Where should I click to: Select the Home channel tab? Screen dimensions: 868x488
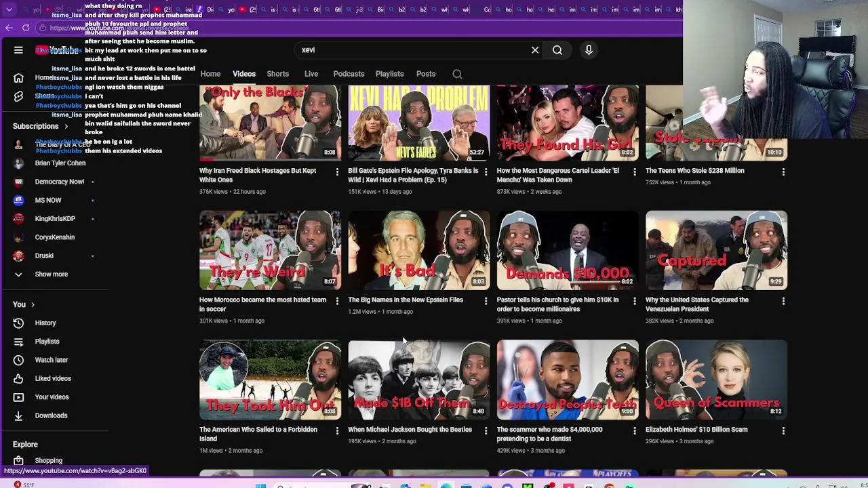coord(210,74)
